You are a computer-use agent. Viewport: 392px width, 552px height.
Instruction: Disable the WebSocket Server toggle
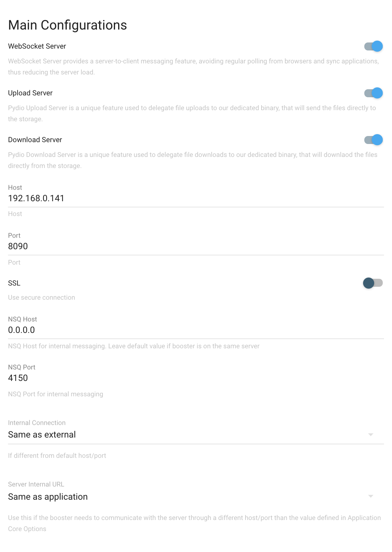click(x=373, y=46)
